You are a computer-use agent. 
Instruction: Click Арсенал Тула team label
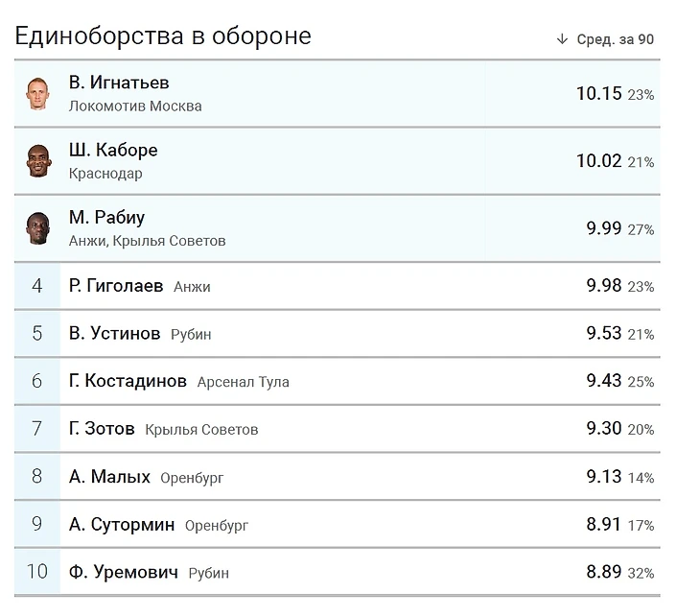(243, 382)
